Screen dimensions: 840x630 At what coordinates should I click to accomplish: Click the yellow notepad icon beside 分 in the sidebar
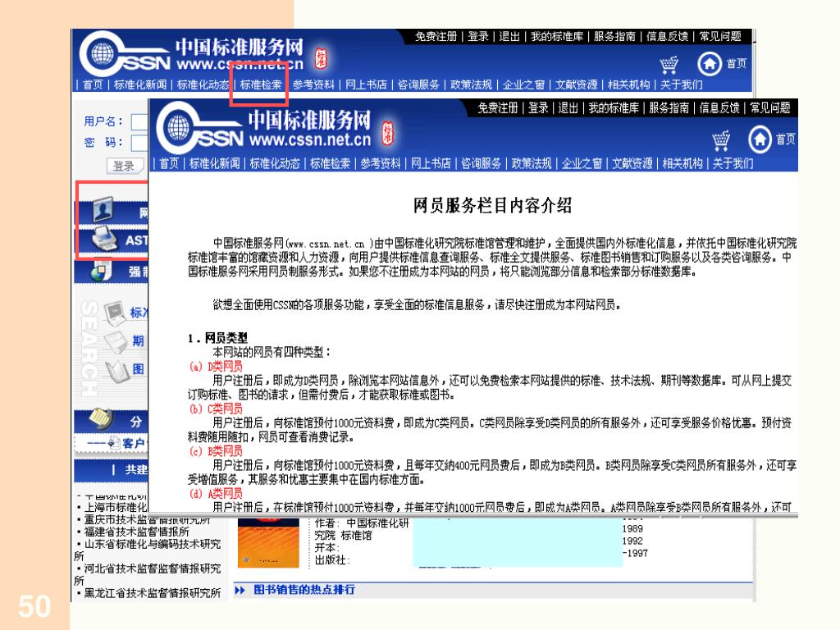pyautogui.click(x=101, y=418)
